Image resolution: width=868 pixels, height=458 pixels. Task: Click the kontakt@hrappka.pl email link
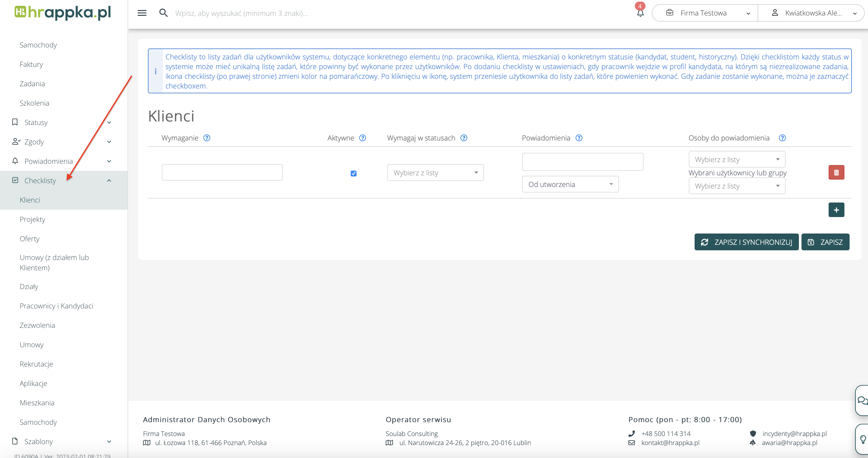[x=670, y=443]
